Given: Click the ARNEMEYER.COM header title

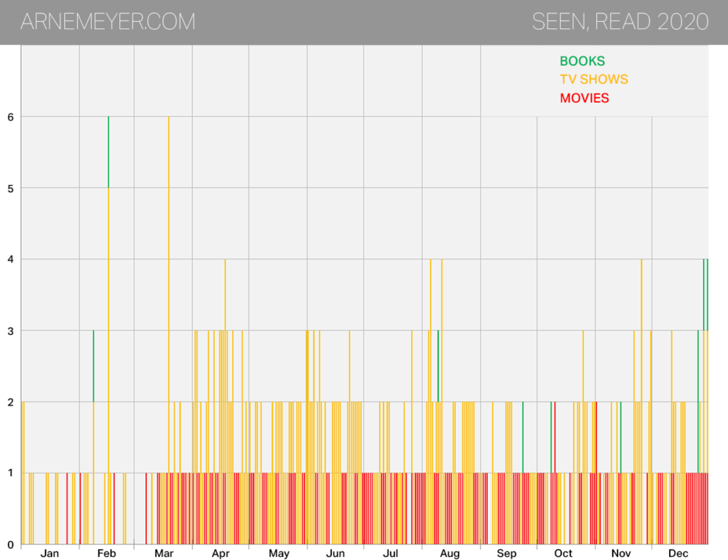Looking at the screenshot, I should pyautogui.click(x=108, y=22).
